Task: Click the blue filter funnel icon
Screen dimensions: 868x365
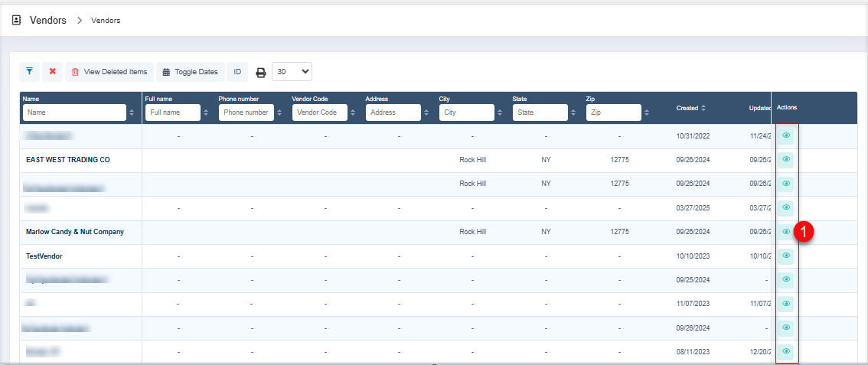Action: [x=29, y=72]
